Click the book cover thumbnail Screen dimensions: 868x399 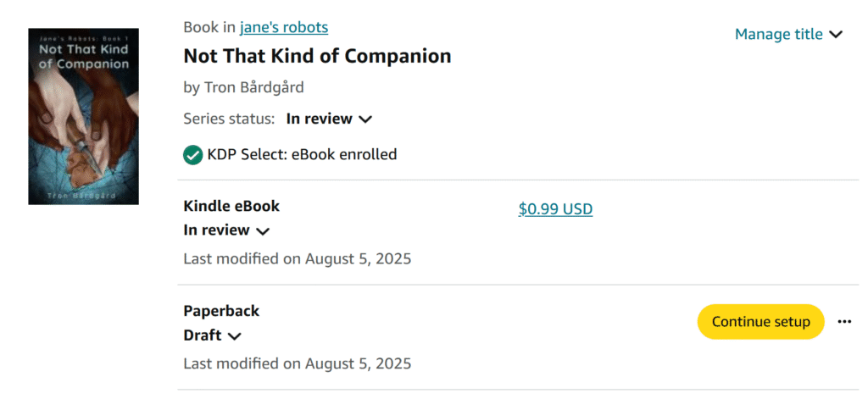click(x=83, y=116)
